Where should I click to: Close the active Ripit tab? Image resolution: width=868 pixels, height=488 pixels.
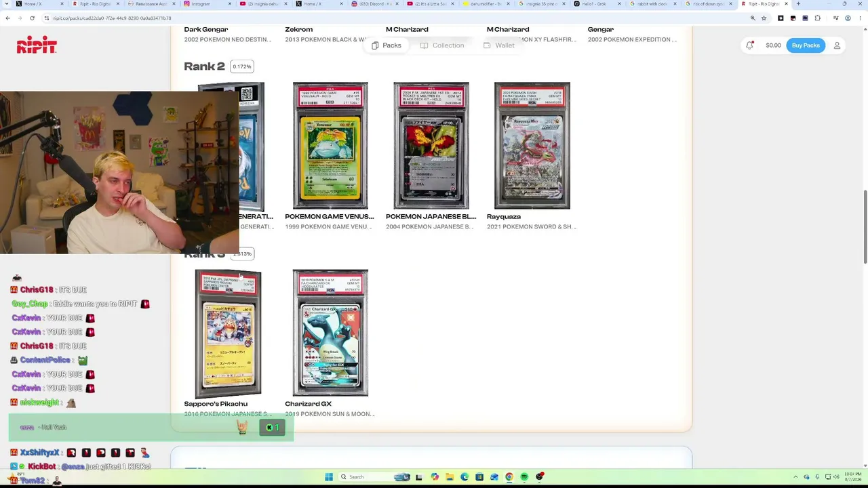pyautogui.click(x=787, y=4)
